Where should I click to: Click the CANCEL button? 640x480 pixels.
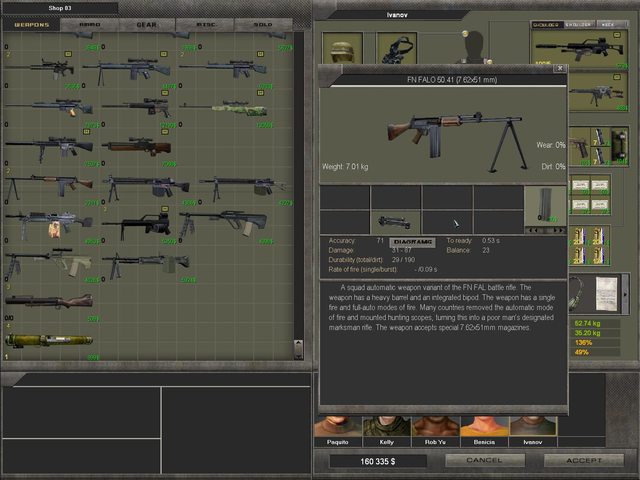click(484, 460)
